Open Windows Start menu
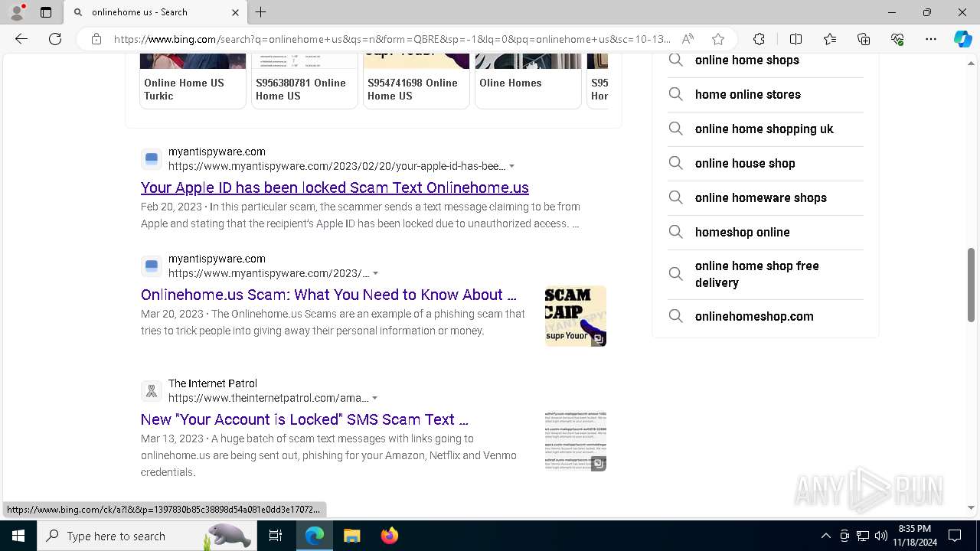This screenshot has width=980, height=551. 18,536
